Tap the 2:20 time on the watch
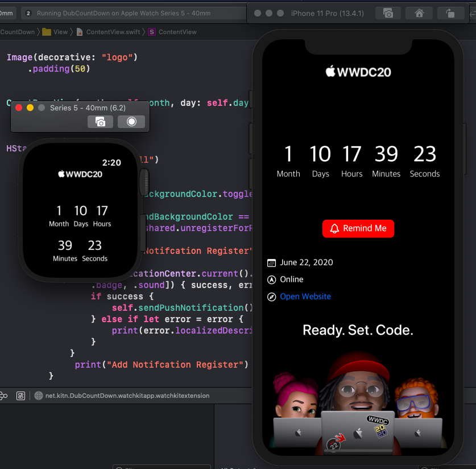The height and width of the screenshot is (469, 476). [111, 163]
